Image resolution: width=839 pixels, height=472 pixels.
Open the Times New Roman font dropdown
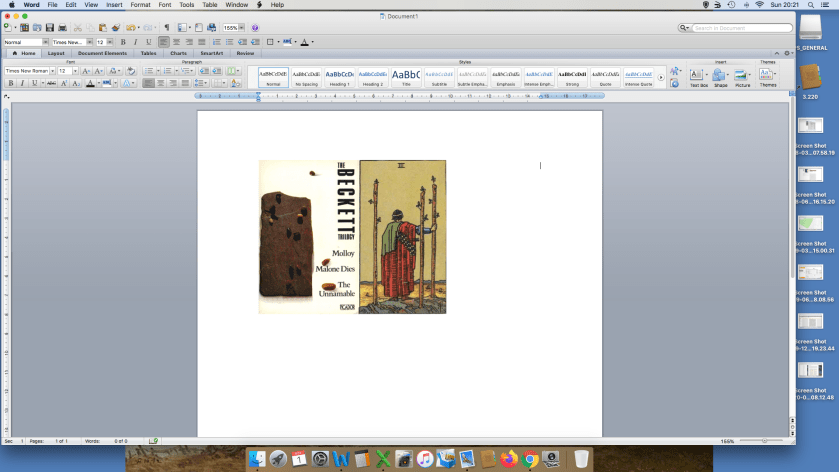coord(52,71)
